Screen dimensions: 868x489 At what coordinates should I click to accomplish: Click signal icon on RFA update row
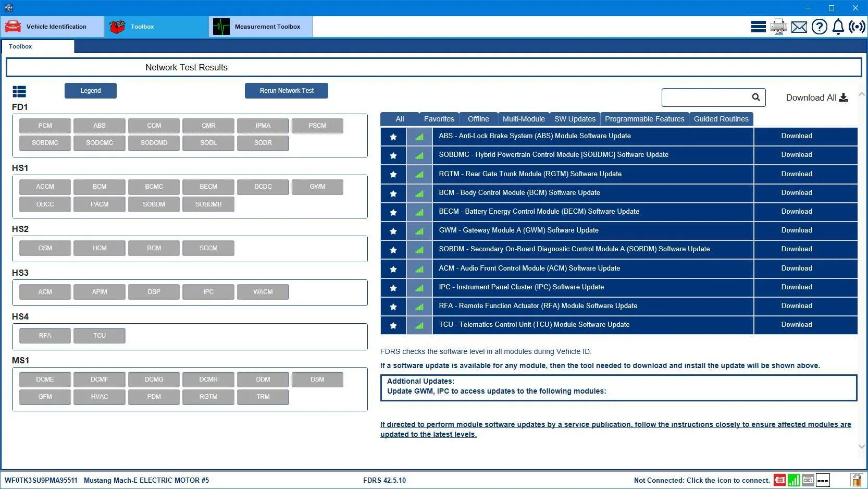419,307
